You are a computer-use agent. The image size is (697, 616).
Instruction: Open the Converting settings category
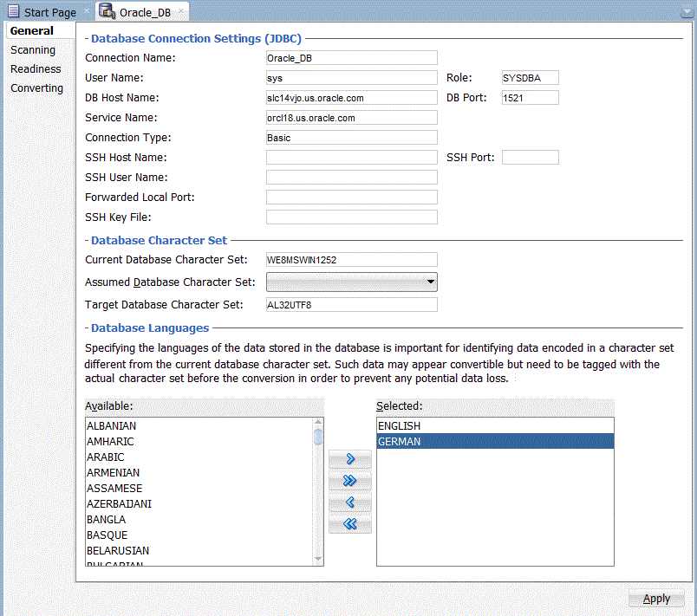point(37,88)
